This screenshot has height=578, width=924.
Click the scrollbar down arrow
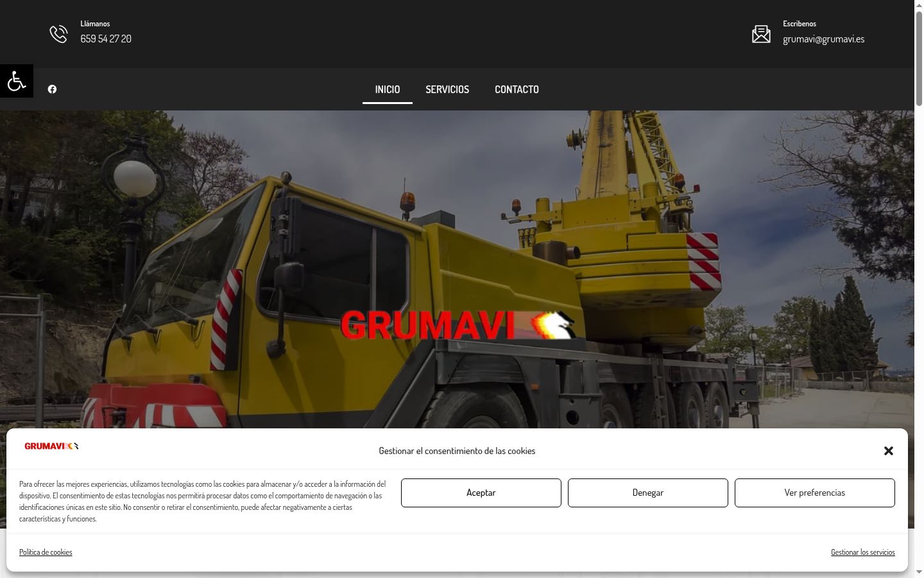pyautogui.click(x=919, y=573)
